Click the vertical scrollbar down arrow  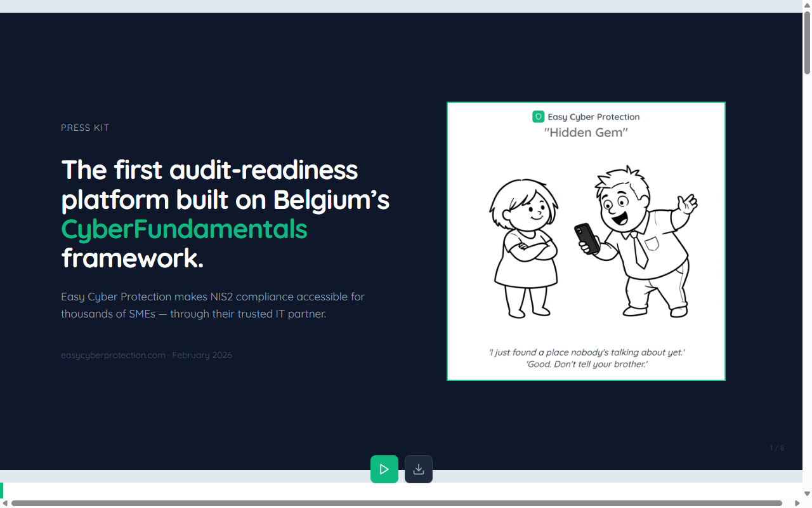[x=807, y=493]
